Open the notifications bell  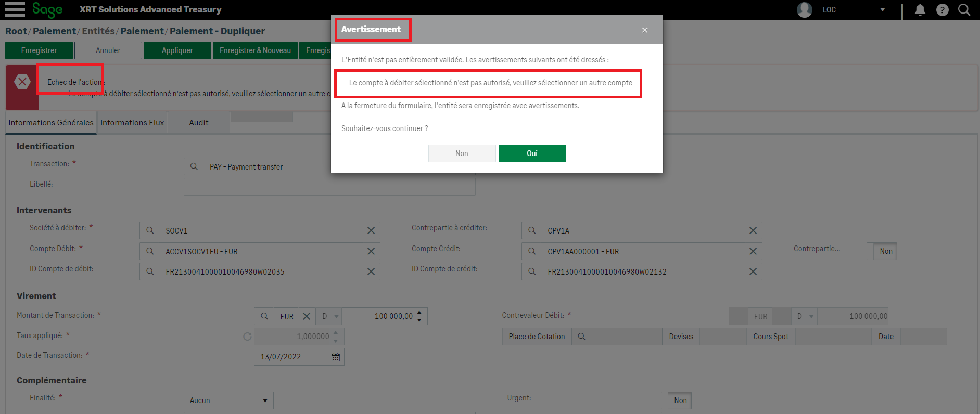click(x=920, y=10)
